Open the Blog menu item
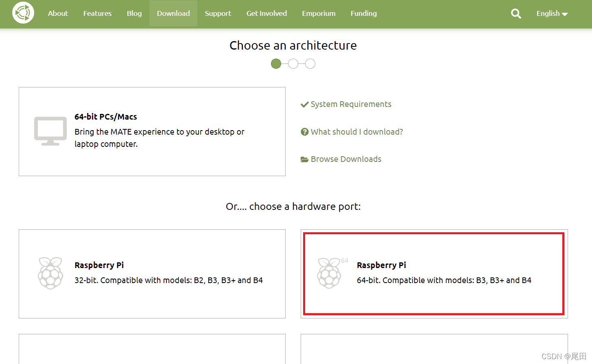Viewport: 592px width, 364px height. point(134,13)
